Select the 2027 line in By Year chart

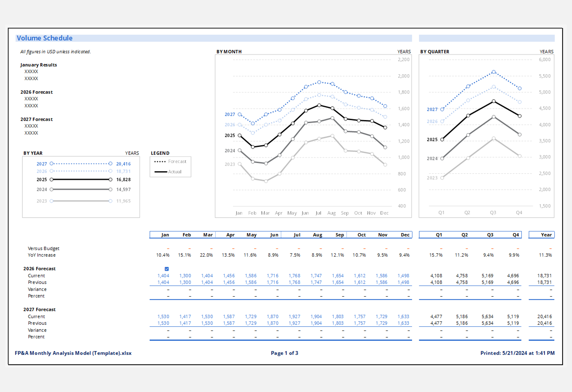[80, 164]
